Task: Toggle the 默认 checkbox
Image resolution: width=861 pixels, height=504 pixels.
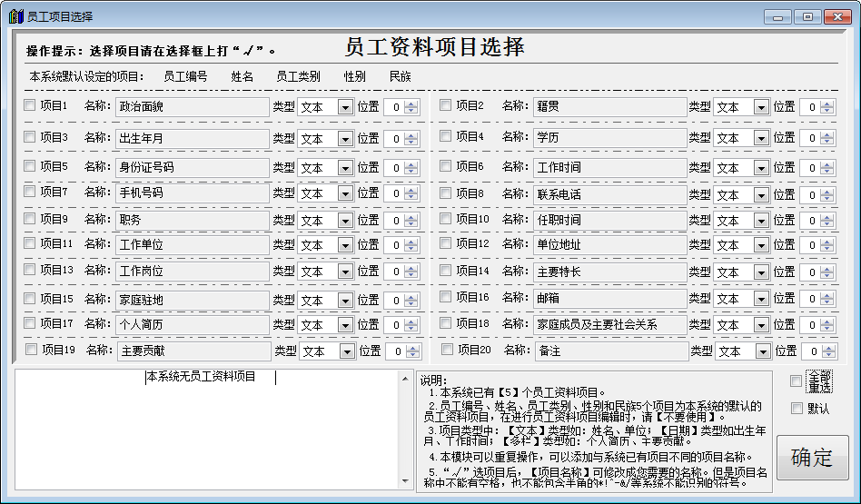Action: [x=797, y=408]
